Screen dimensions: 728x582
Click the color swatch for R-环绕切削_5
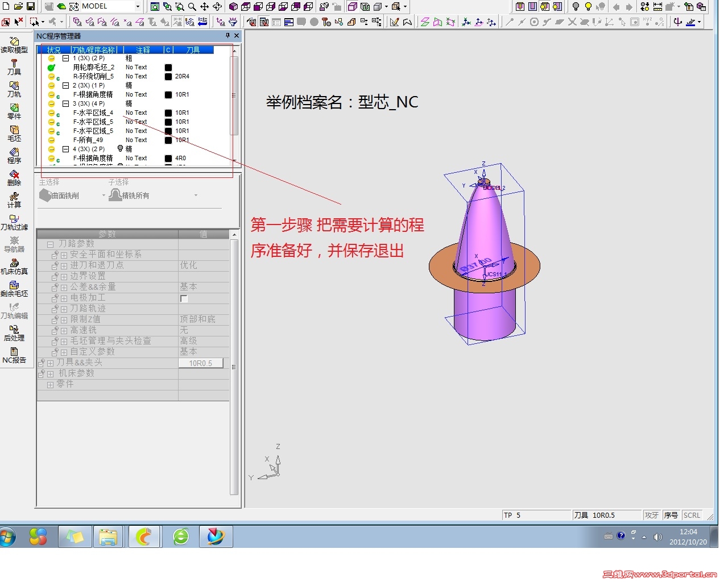168,77
